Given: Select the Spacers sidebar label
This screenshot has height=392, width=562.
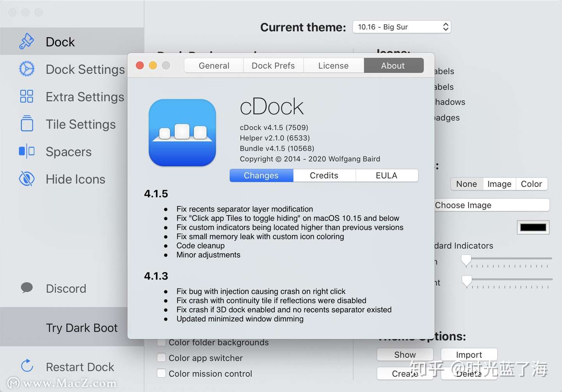Looking at the screenshot, I should click(69, 152).
